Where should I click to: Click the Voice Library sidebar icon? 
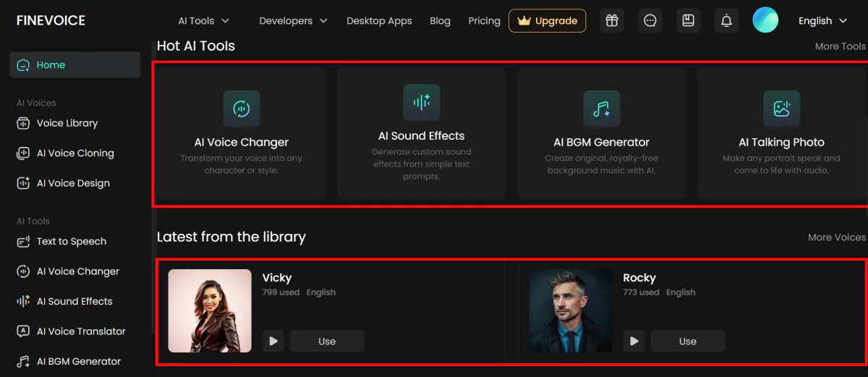point(23,123)
